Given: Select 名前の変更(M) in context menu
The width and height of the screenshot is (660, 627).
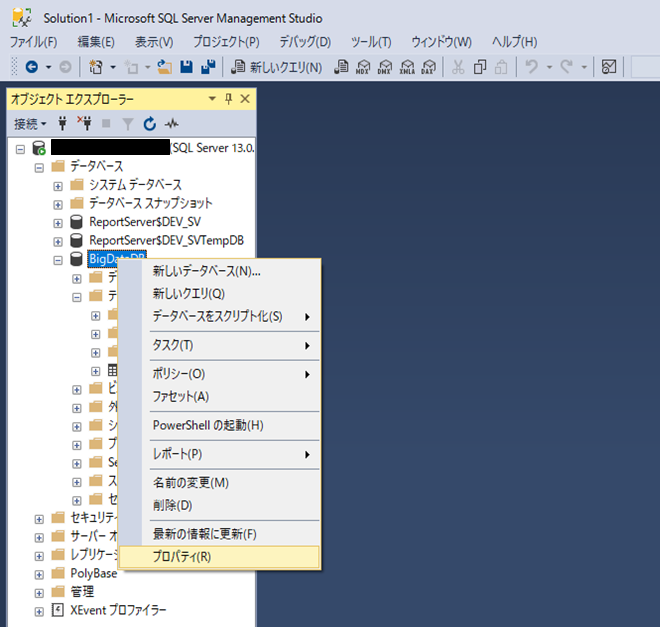Looking at the screenshot, I should click(x=219, y=483).
